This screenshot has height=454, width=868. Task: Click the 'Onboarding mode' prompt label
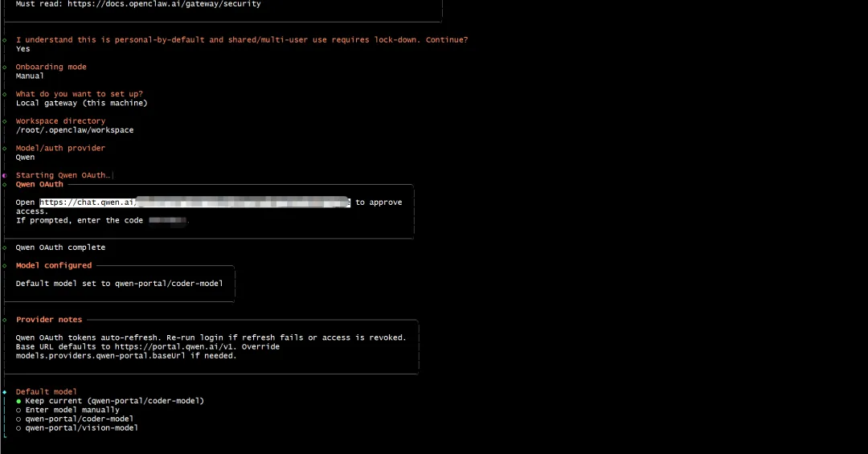coord(51,67)
